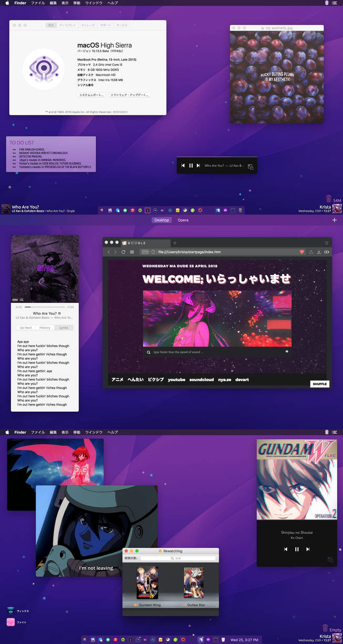Click the 'Wed 25, 3:27 PM' clock in the dock
The width and height of the screenshot is (343, 644).
click(244, 640)
